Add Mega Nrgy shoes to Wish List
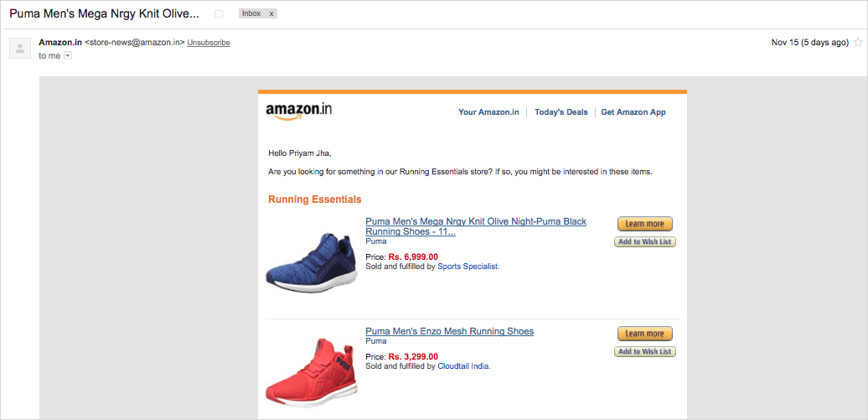The height and width of the screenshot is (420, 868). pos(644,242)
